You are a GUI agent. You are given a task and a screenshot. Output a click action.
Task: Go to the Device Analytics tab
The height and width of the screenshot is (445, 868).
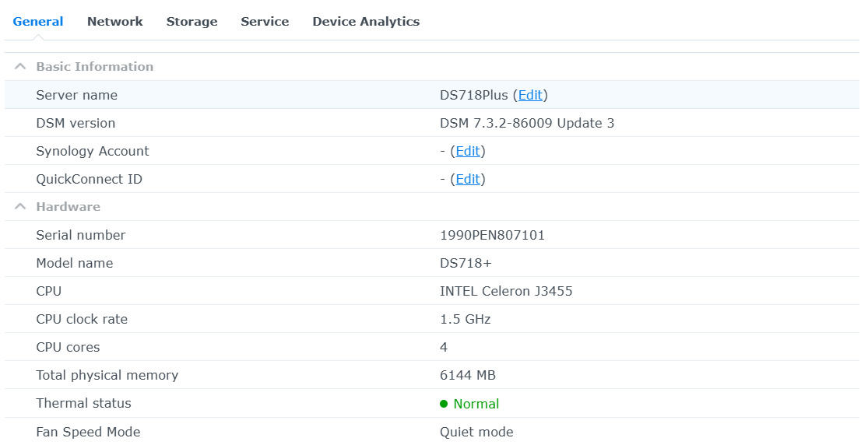tap(366, 22)
